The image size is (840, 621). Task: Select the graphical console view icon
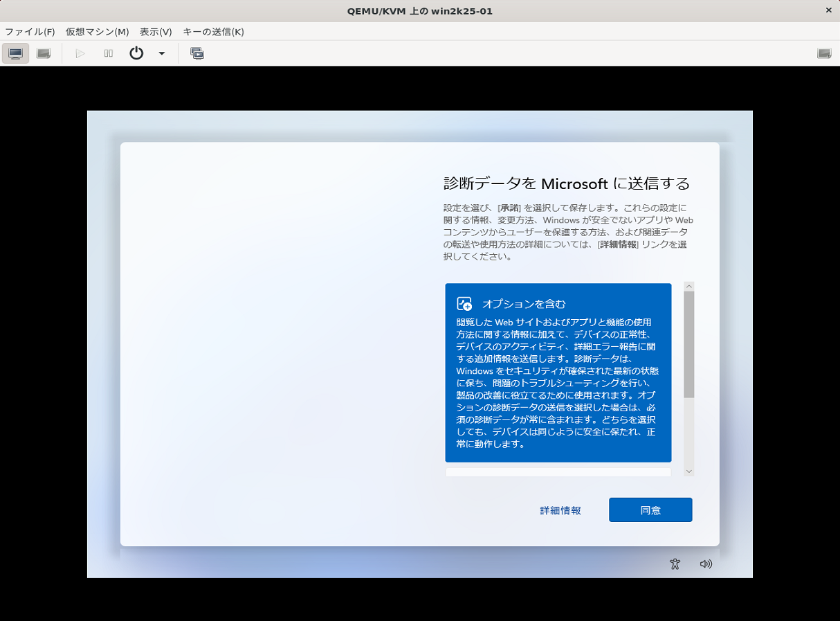[x=15, y=53]
